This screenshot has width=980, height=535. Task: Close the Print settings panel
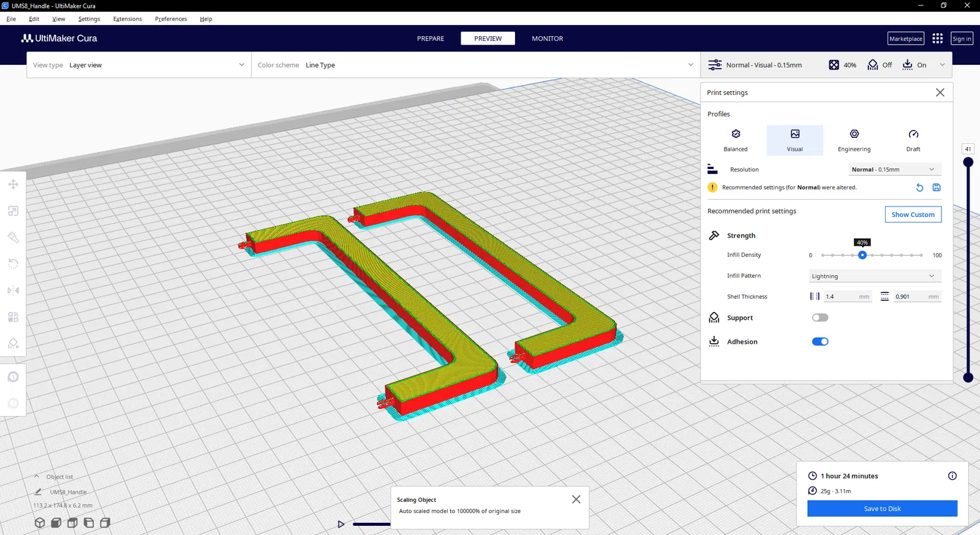tap(940, 93)
